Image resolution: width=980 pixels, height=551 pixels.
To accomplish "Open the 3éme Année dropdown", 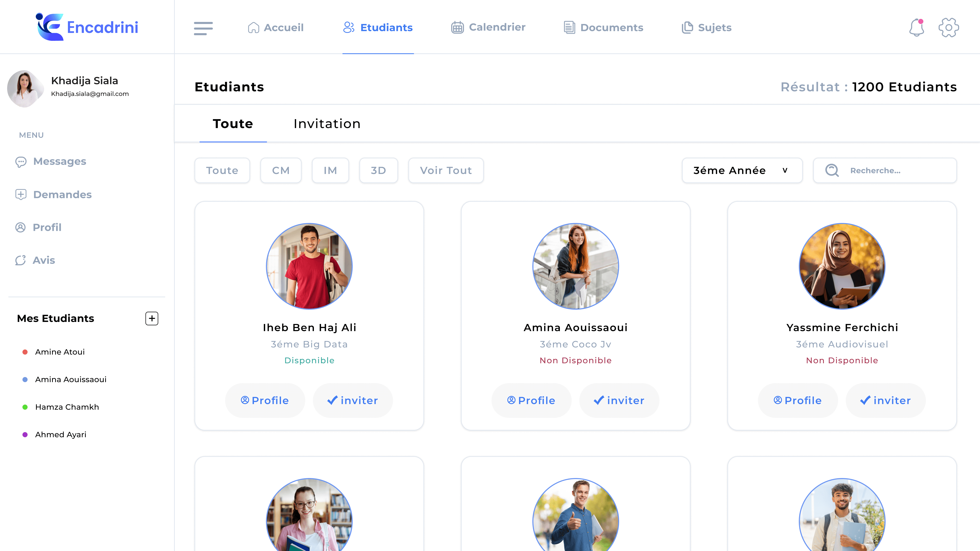I will pyautogui.click(x=742, y=170).
